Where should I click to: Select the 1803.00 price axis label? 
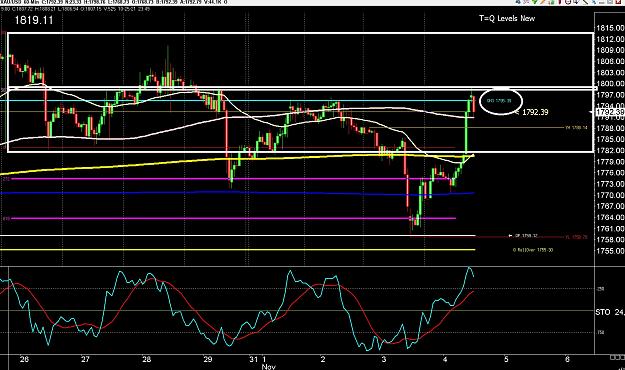pos(610,73)
